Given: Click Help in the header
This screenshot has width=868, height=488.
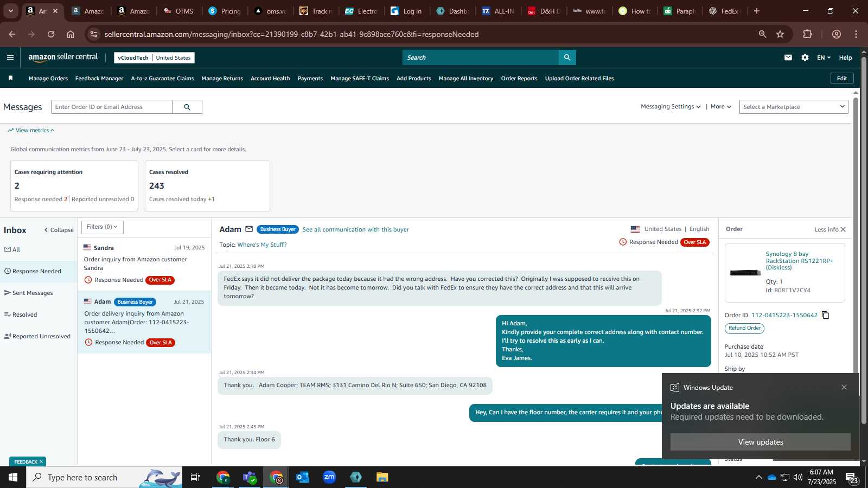Looking at the screenshot, I should 845,57.
